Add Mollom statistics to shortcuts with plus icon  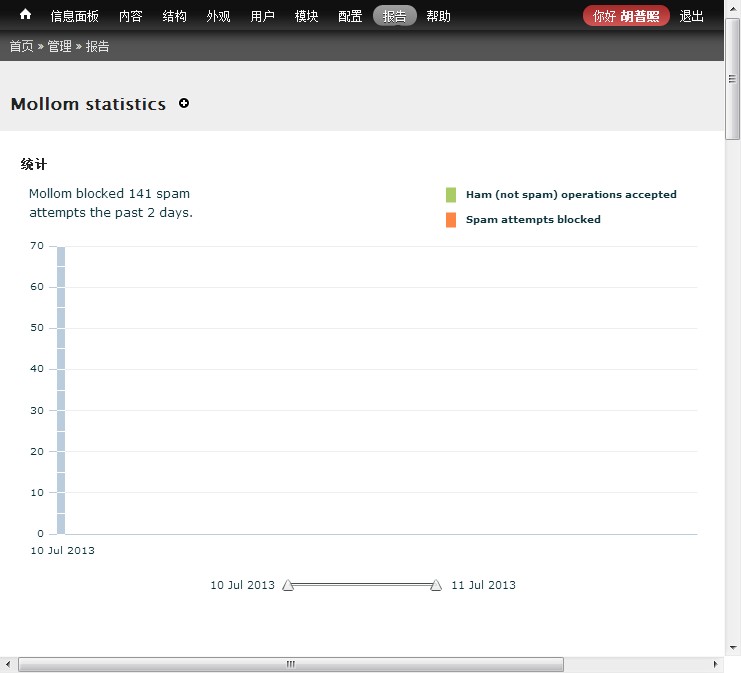tap(184, 103)
